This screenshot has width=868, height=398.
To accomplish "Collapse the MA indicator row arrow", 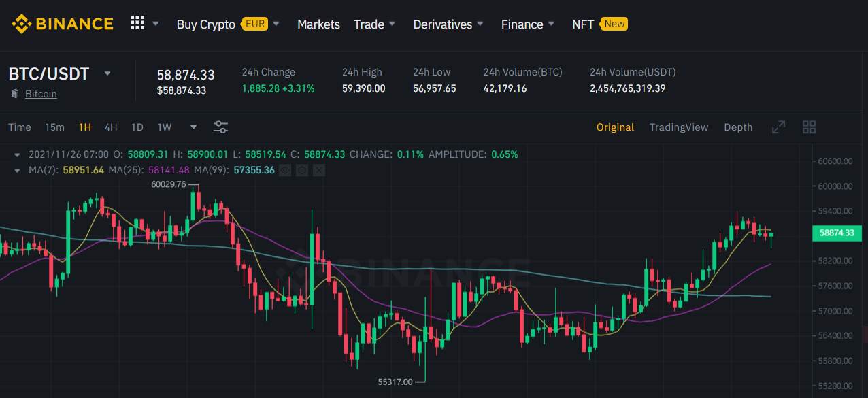I will [18, 170].
